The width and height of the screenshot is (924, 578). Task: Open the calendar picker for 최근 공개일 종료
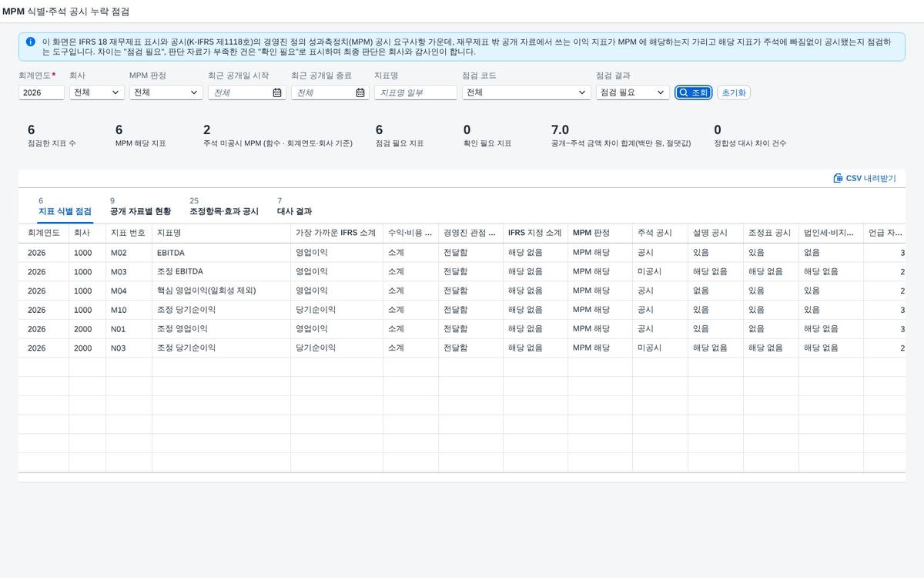coord(360,92)
